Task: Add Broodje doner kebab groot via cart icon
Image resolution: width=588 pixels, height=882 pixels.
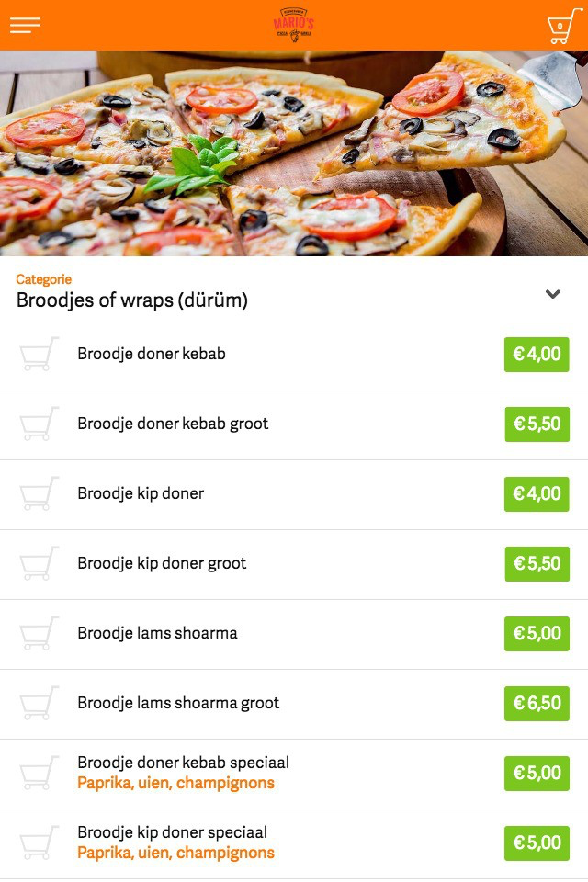Action: point(39,424)
